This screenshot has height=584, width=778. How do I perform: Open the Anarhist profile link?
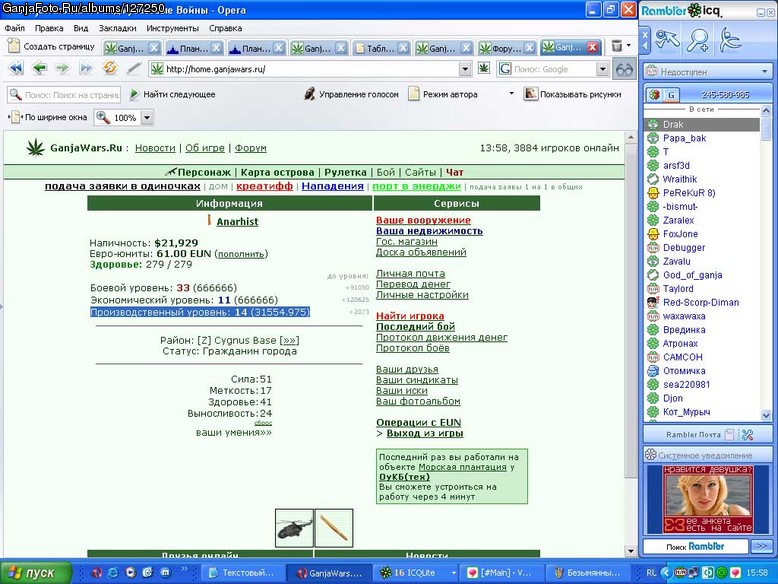point(237,222)
